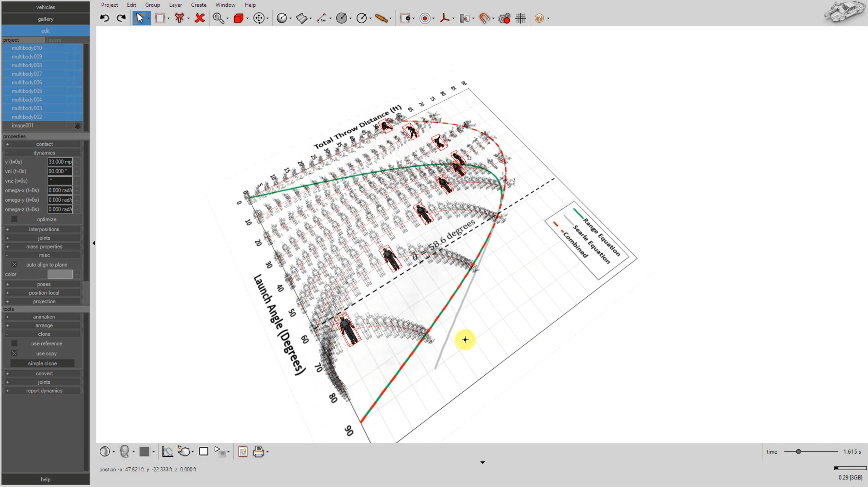Uncheck auto align to plane
The image size is (868, 487).
14,265
